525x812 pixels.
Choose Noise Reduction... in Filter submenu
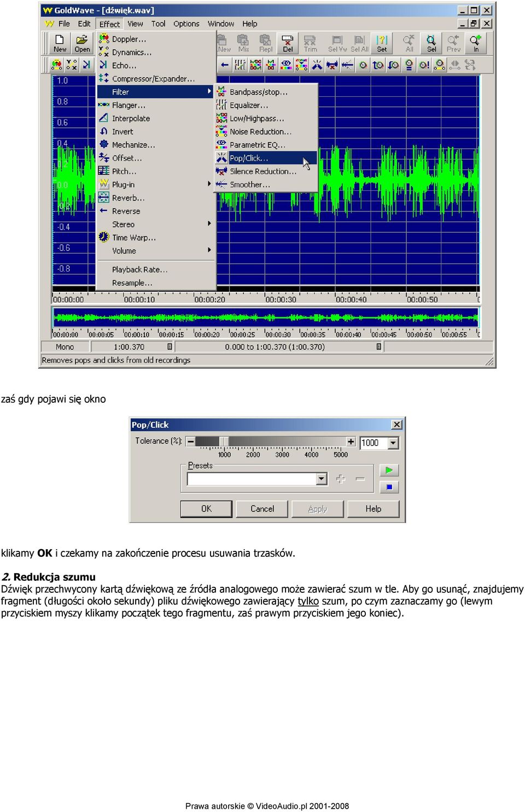(x=266, y=132)
